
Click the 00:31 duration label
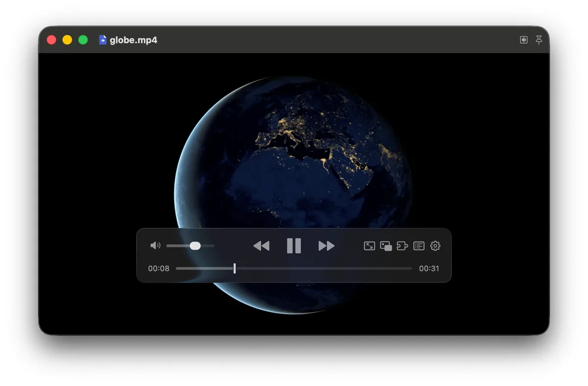coord(429,268)
